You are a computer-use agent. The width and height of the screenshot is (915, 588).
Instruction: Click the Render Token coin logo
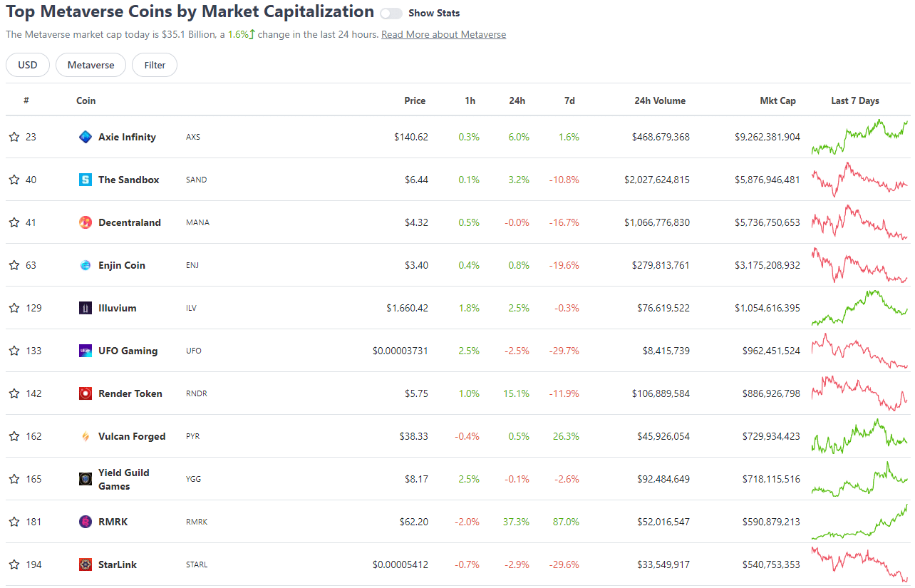click(x=86, y=393)
